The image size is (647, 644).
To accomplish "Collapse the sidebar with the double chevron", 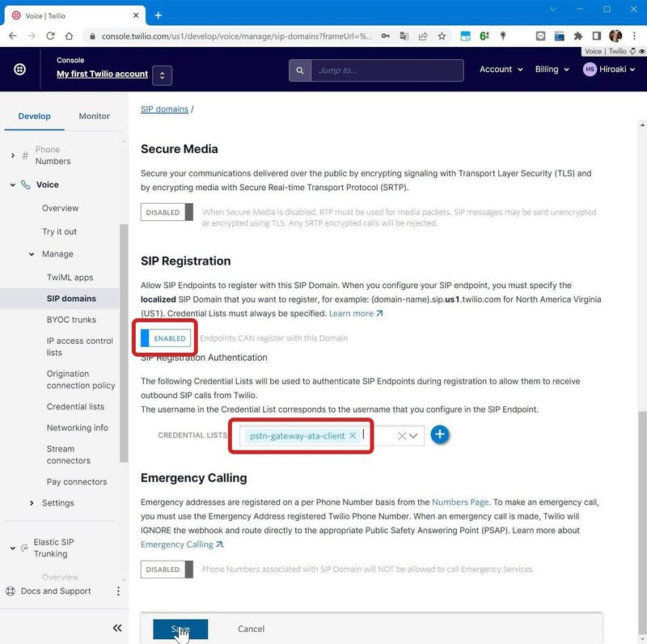I will [117, 628].
